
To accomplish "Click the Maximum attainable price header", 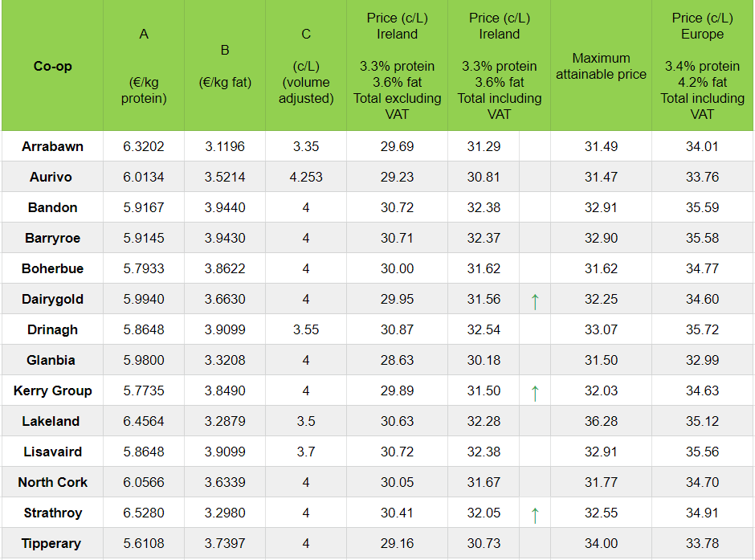I will pos(601,66).
